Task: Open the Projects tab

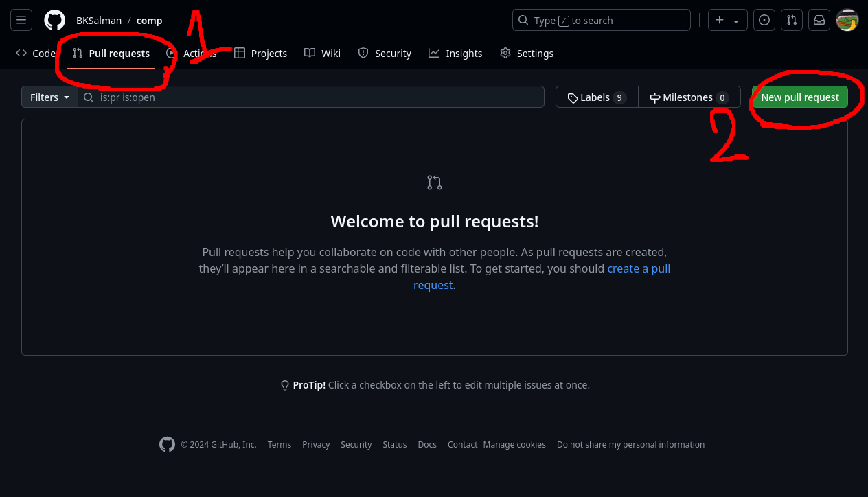Action: pyautogui.click(x=260, y=54)
